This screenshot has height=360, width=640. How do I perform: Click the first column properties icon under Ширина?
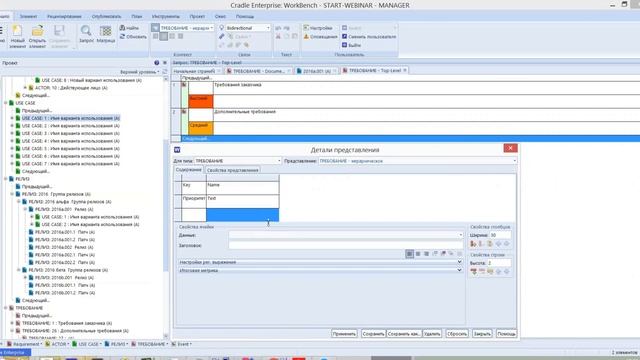[473, 244]
